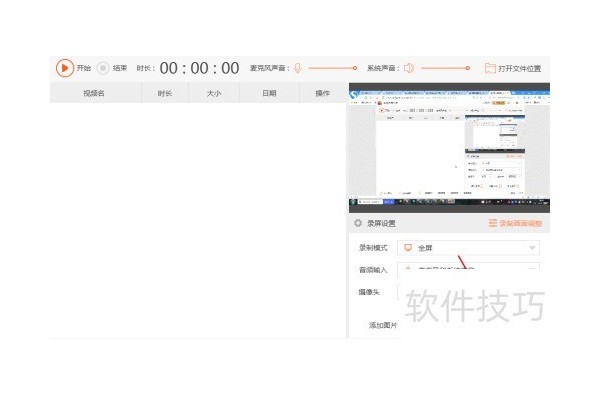Start recording with the orange play button

pos(65,68)
